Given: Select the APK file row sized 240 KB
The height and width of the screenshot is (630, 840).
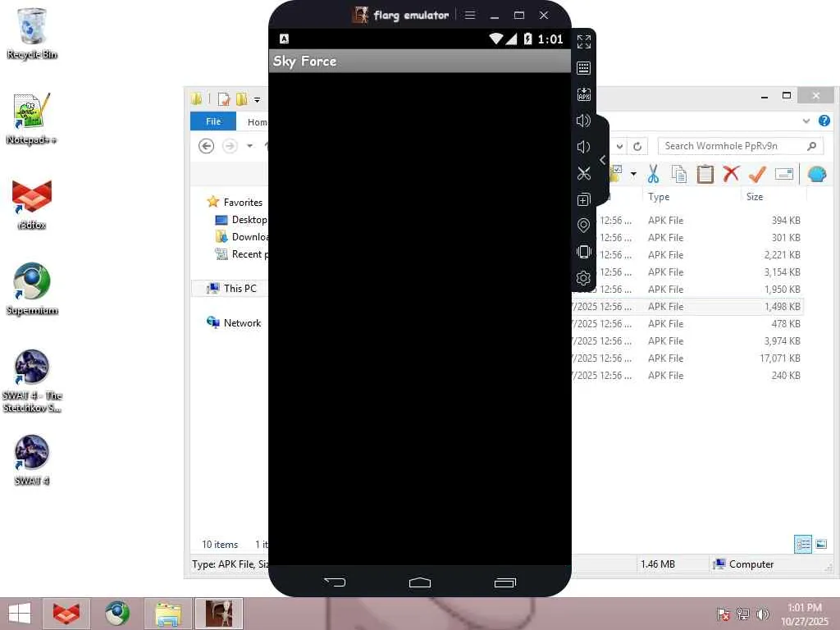Looking at the screenshot, I should click(x=687, y=376).
